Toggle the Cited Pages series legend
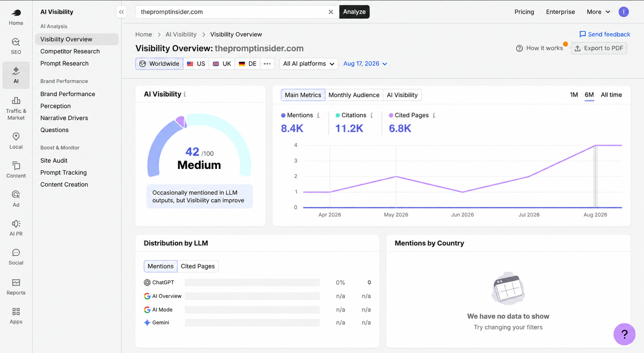The width and height of the screenshot is (644, 353). (409, 115)
